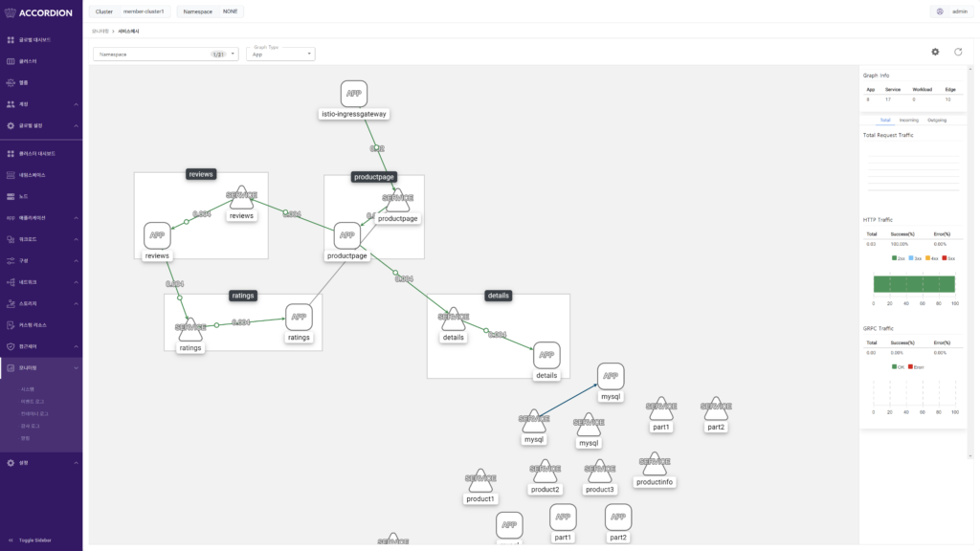Open the 접근제어 shield icon
980x551 pixels.
(11, 346)
